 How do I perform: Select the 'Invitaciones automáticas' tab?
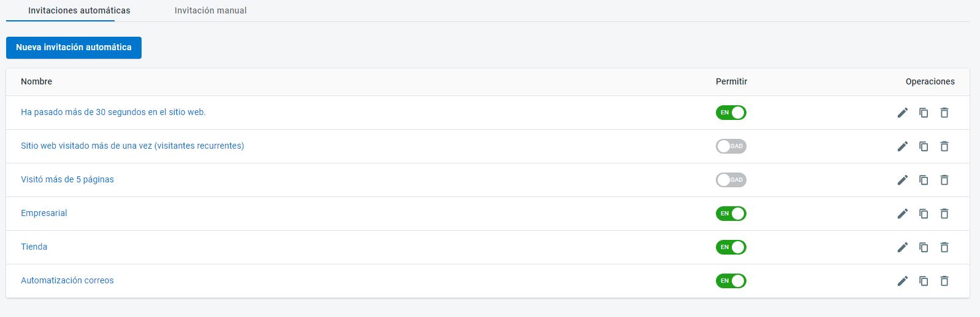79,10
